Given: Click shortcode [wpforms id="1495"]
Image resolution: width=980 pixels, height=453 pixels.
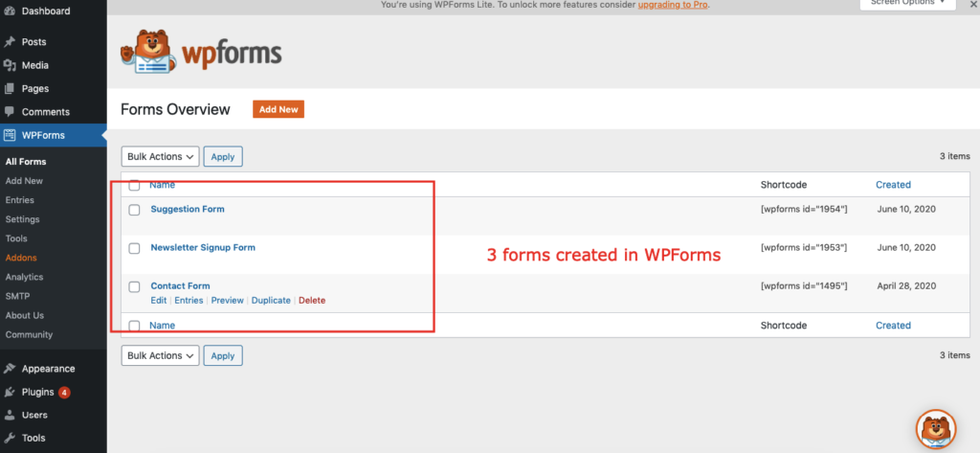Looking at the screenshot, I should pos(804,286).
